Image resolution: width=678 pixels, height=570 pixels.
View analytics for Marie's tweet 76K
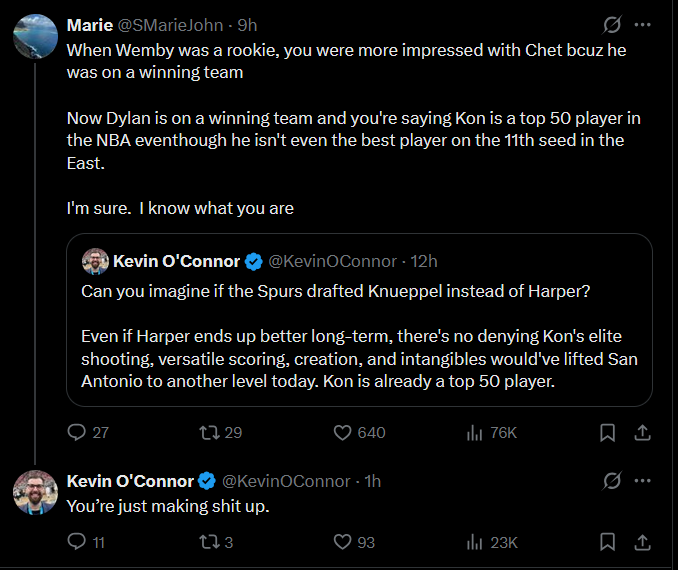click(x=474, y=432)
